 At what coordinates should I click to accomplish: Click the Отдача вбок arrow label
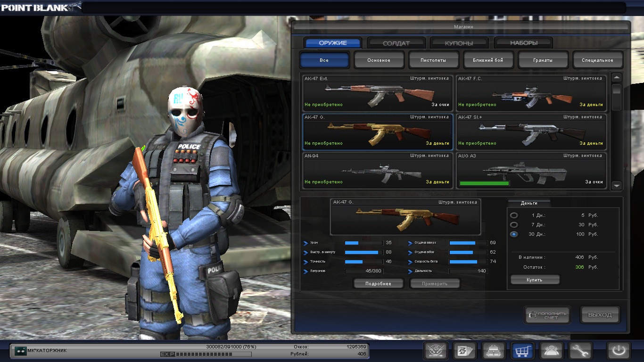421,252
